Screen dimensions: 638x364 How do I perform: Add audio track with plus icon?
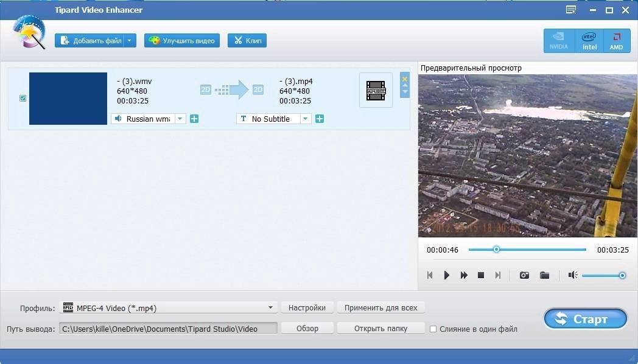point(194,119)
